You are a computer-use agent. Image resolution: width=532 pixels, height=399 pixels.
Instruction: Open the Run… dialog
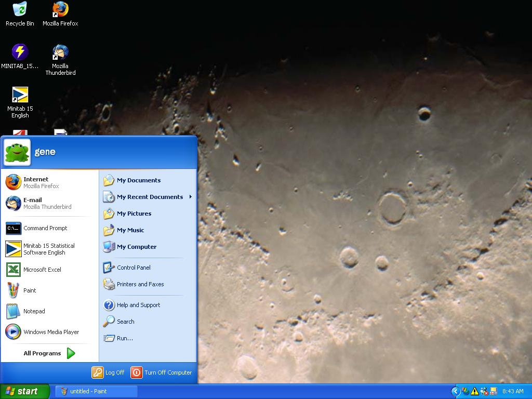point(124,338)
